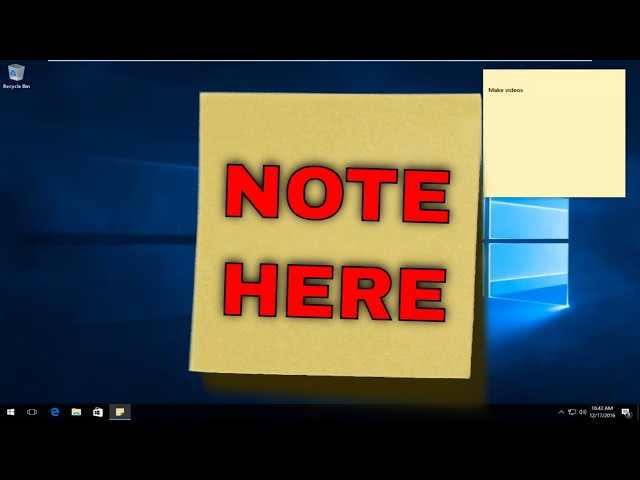The width and height of the screenshot is (640, 480).
Task: Click the 'Make videos' sticky note text
Action: [x=505, y=90]
